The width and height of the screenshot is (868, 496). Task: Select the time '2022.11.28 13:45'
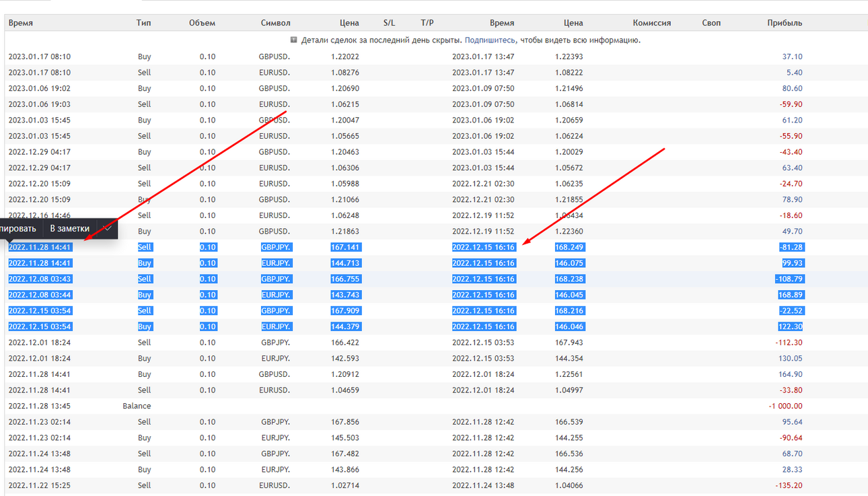tap(39, 406)
